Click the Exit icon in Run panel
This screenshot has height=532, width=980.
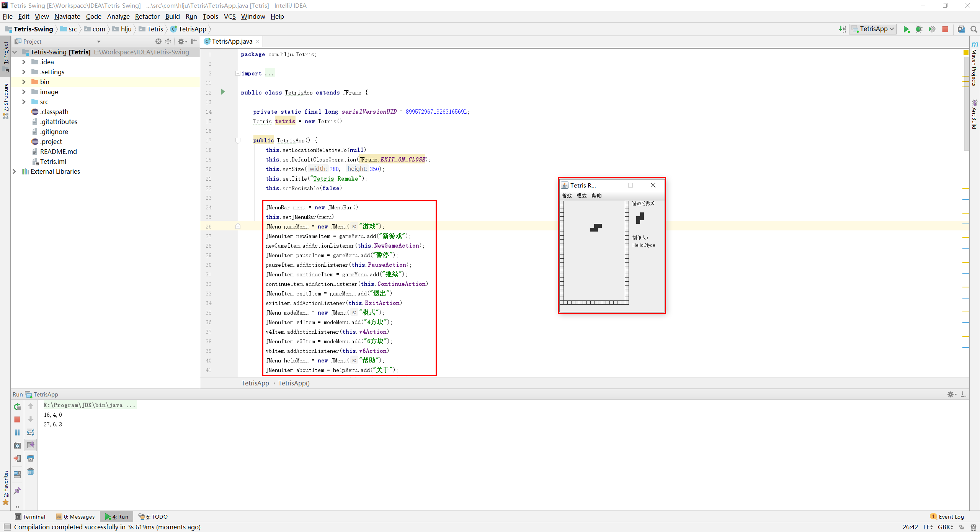[17, 459]
